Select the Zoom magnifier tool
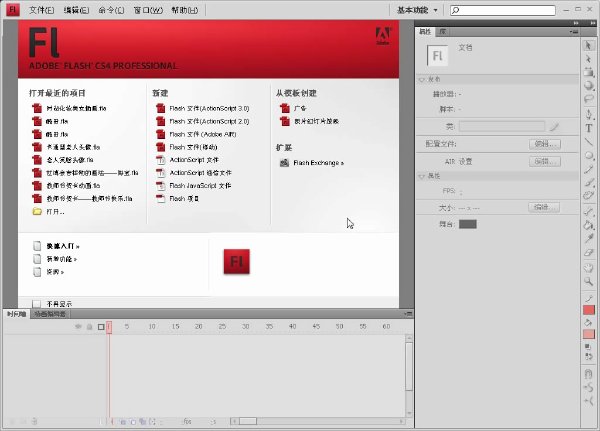 point(589,282)
